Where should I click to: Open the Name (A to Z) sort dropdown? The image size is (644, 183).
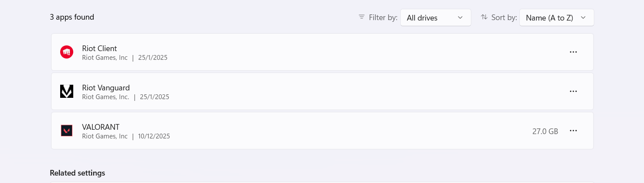556,17
